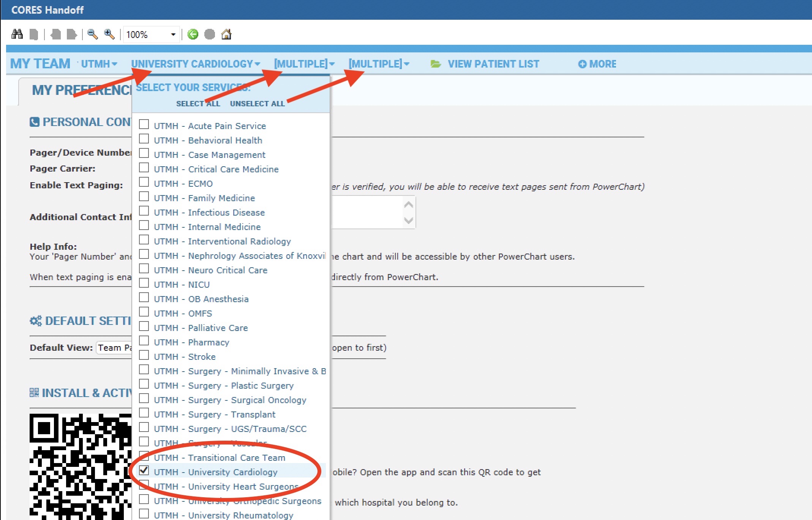Image resolution: width=812 pixels, height=520 pixels.
Task: Click SELECT ALL services
Action: click(x=198, y=104)
